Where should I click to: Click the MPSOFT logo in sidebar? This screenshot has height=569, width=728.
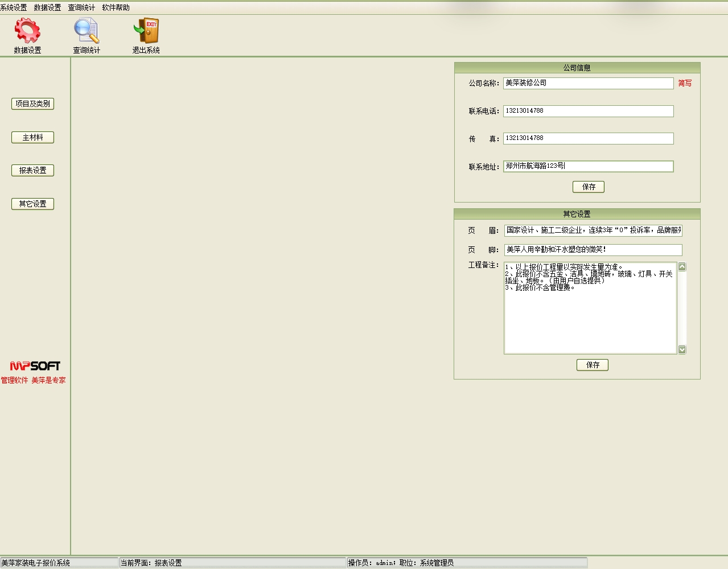click(35, 366)
